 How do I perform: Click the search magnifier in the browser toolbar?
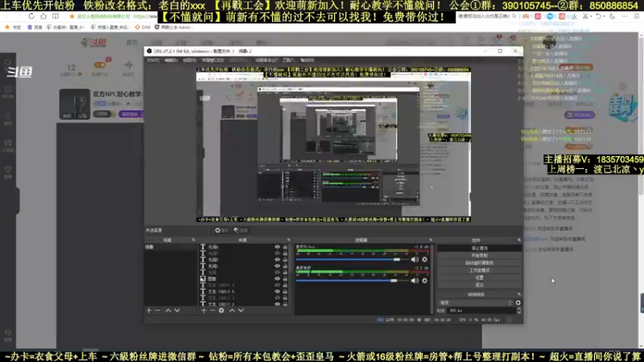(x=514, y=16)
